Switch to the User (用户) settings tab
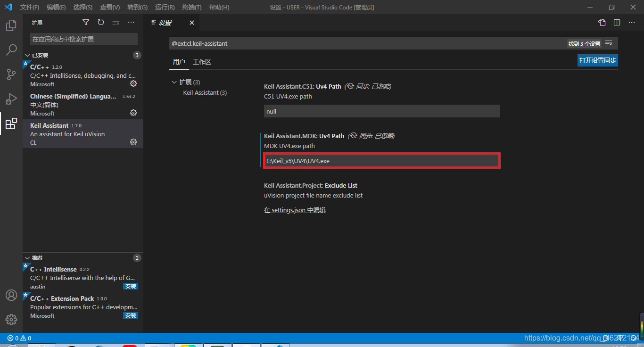This screenshot has width=644, height=347. tap(179, 62)
